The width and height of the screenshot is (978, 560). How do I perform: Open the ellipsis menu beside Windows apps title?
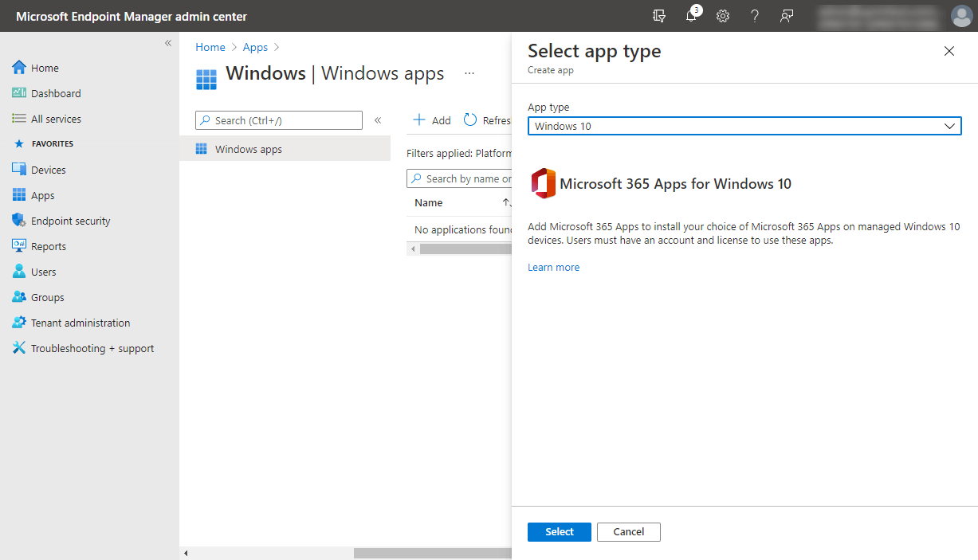coord(469,72)
